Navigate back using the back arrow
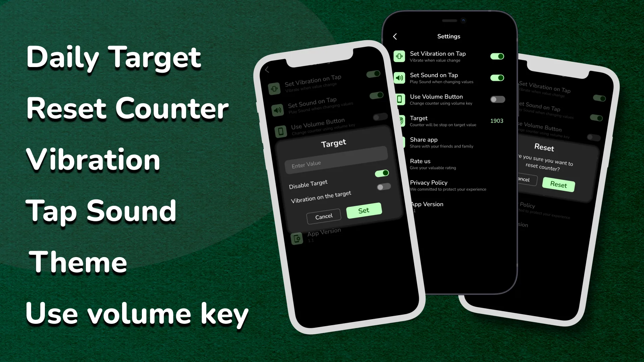Image resolution: width=644 pixels, height=362 pixels. [x=395, y=36]
